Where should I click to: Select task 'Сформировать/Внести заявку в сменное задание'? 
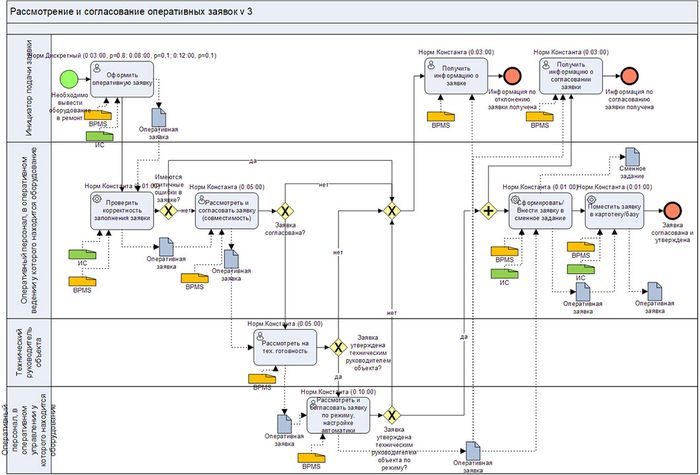(x=540, y=210)
